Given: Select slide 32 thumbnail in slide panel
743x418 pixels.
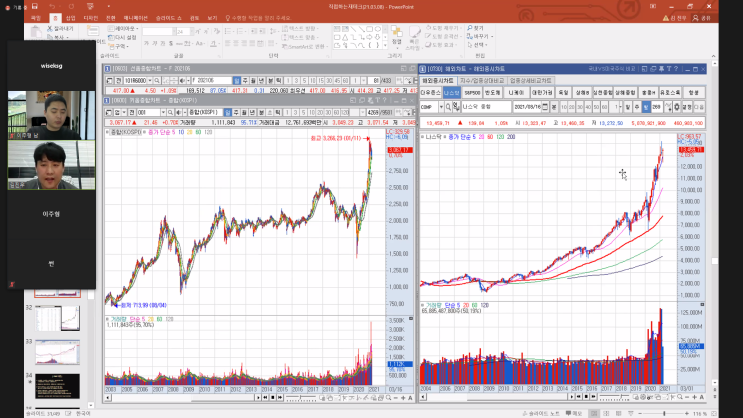Looking at the screenshot, I should point(57,318).
